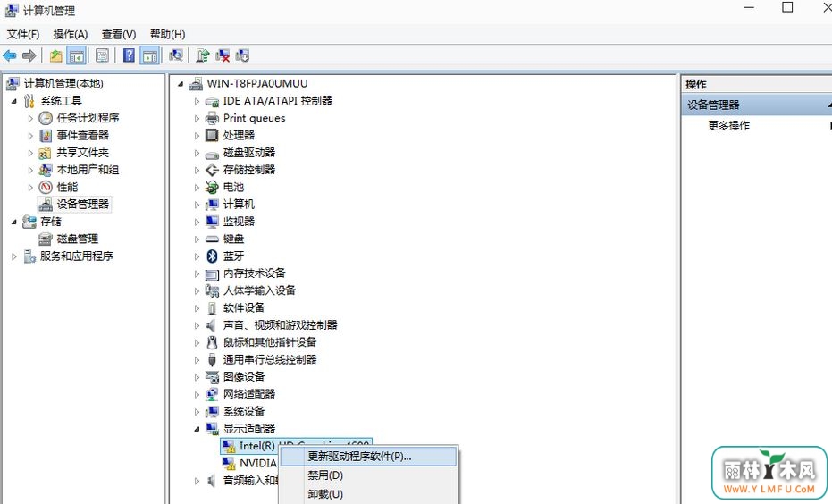The image size is (832, 504).
Task: Toggle Show/Hide action pane toolbar button
Action: (x=149, y=55)
